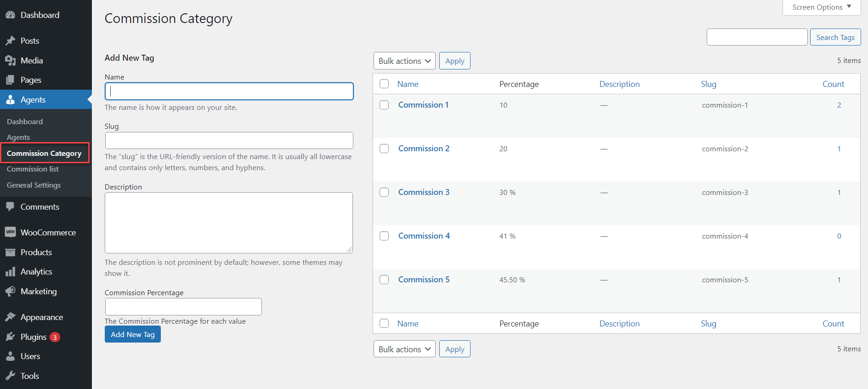868x389 pixels.
Task: Expand the Screen Options panel
Action: point(821,7)
